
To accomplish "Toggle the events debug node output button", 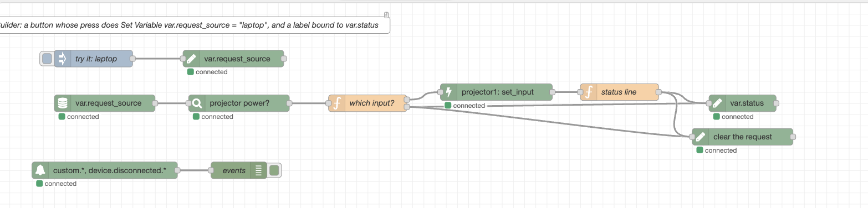I will click(274, 170).
